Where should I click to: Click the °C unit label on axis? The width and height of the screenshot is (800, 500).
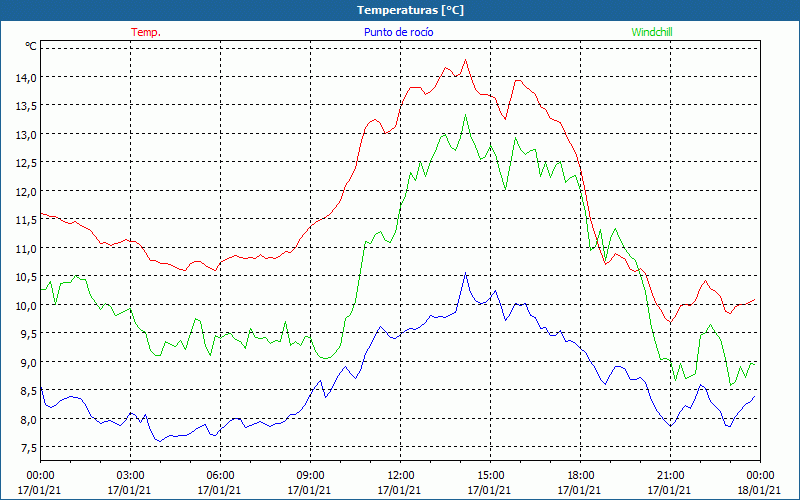click(x=31, y=46)
